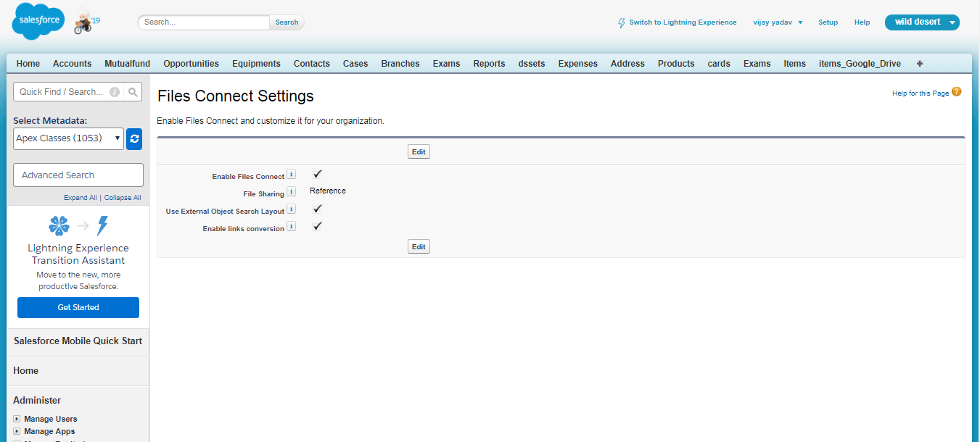Image resolution: width=980 pixels, height=442 pixels.
Task: Open the vijay yadav user menu
Action: [x=778, y=22]
